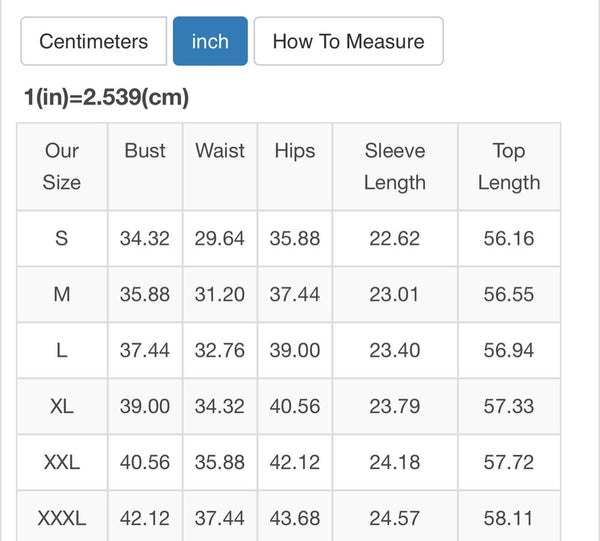Viewport: 600px width, 541px height.
Task: Select the XXL size row label
Action: [62, 462]
